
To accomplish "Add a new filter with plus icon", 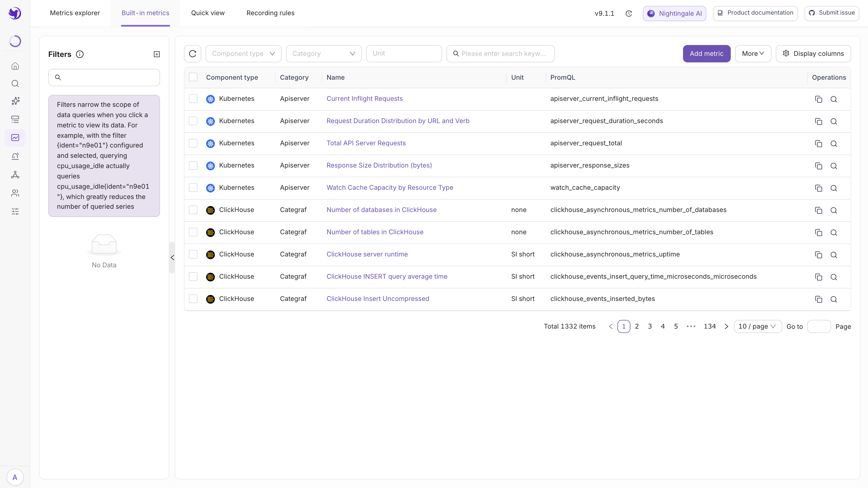I will pos(157,54).
